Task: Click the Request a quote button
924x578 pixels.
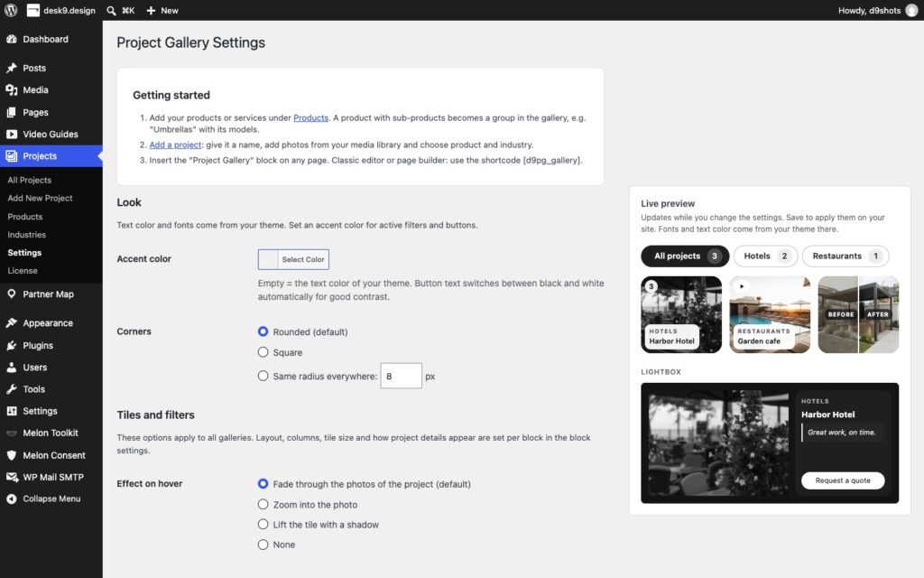Action: [x=843, y=480]
